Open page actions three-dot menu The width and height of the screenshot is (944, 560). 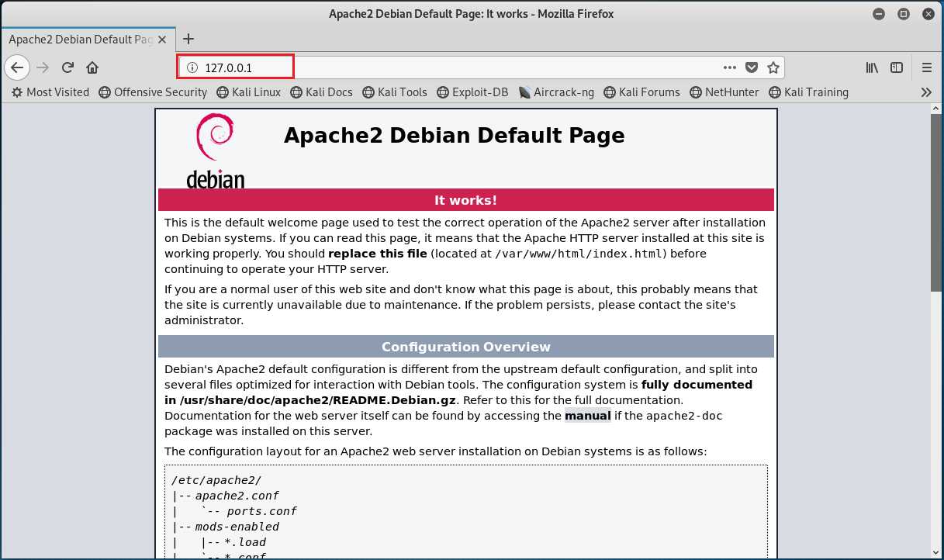point(730,67)
